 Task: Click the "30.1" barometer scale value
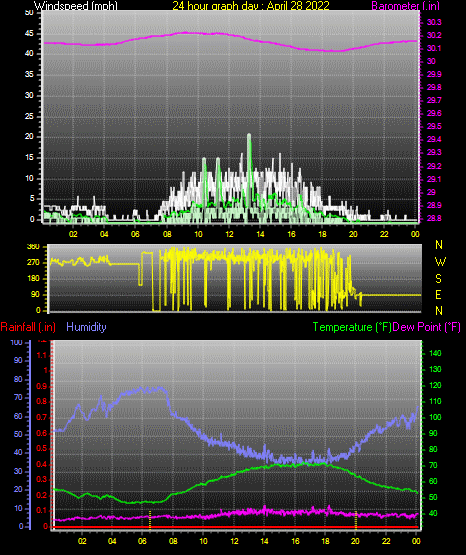pyautogui.click(x=434, y=48)
